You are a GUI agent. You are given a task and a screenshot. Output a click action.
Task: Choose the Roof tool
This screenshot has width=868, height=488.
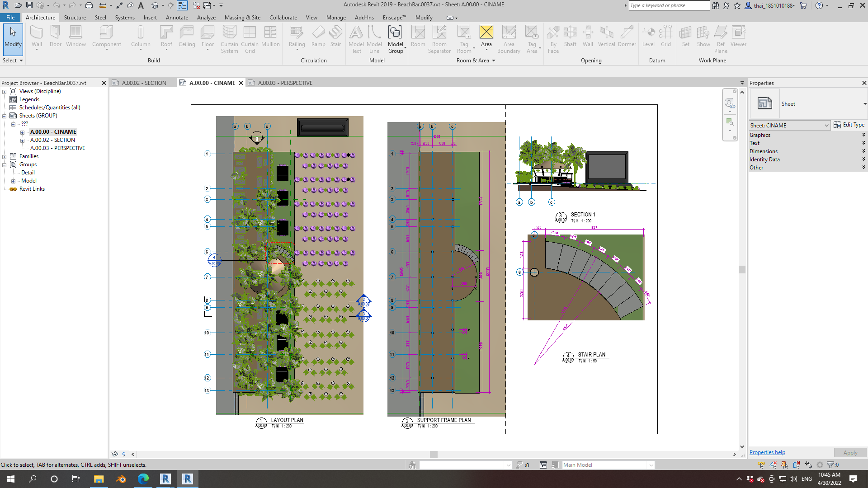tap(166, 36)
